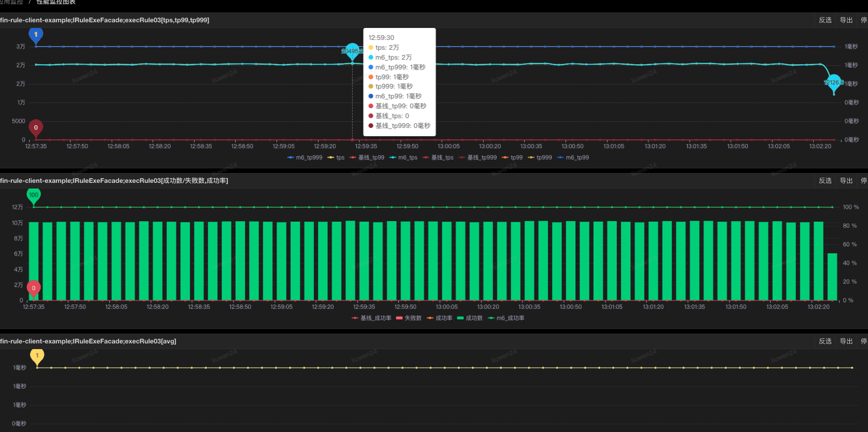Viewport: 868px width, 432px height.
Task: Hide the 成功数 bars via the legend
Action: coord(470,318)
